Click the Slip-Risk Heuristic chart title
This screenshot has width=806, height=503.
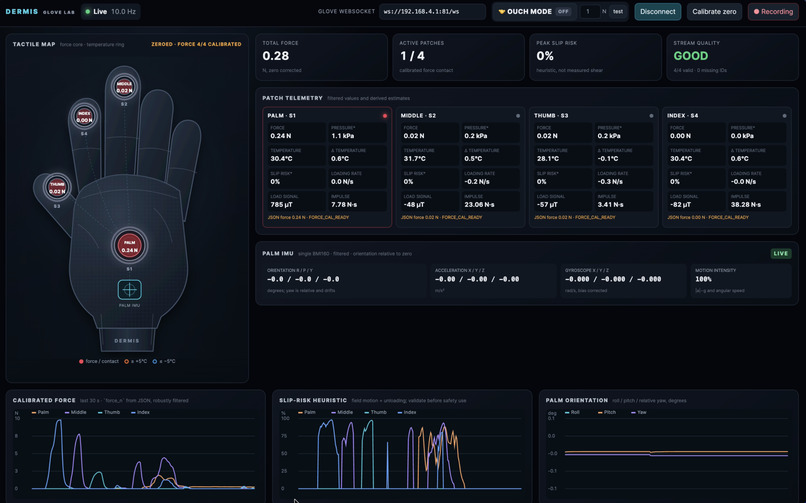point(313,400)
